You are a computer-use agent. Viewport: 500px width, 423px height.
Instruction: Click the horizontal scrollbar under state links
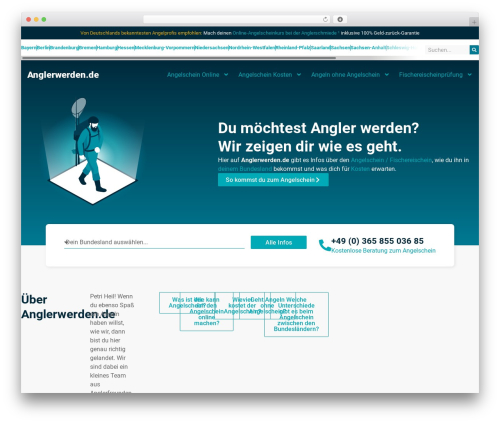pos(179,58)
